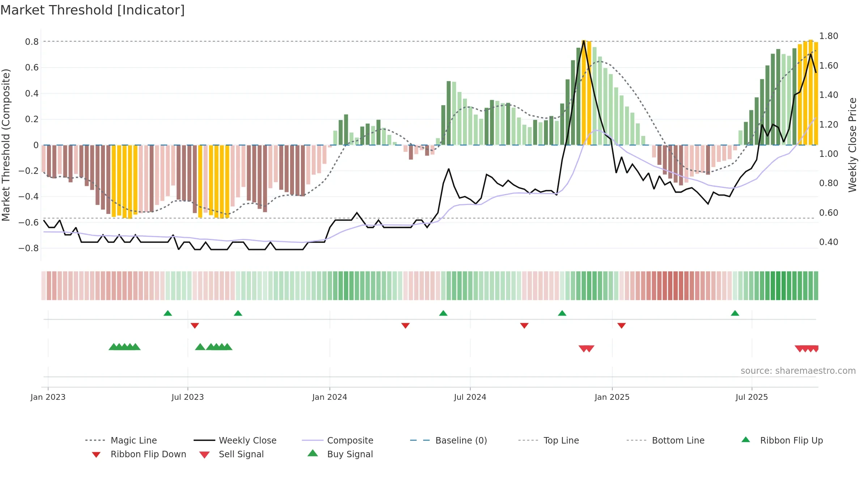Click the Jul 2025 x-axis label

tap(752, 397)
